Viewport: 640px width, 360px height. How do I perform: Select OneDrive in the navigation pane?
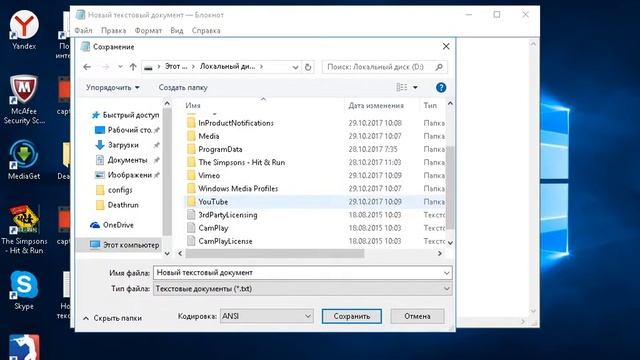pyautogui.click(x=112, y=225)
